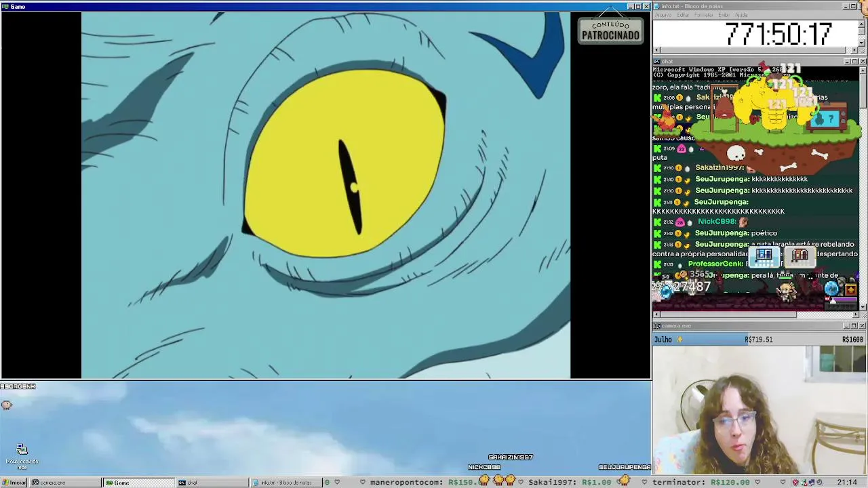Click the 771:50:17 timer text in Notepad
Image resolution: width=868 pixels, height=488 pixels.
(x=778, y=34)
